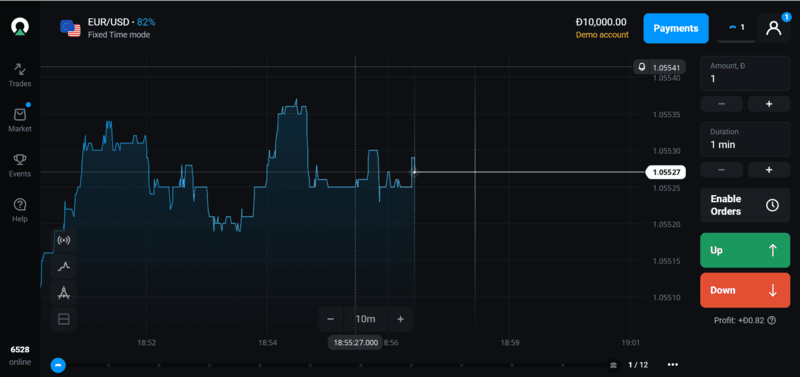
Task: Click Enable Orders button
Action: pyautogui.click(x=745, y=205)
